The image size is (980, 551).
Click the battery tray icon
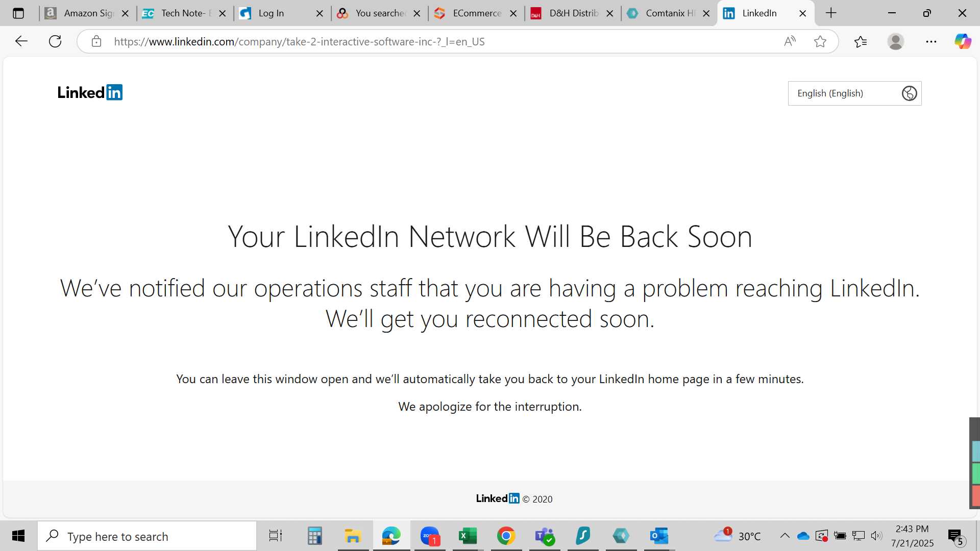(840, 536)
